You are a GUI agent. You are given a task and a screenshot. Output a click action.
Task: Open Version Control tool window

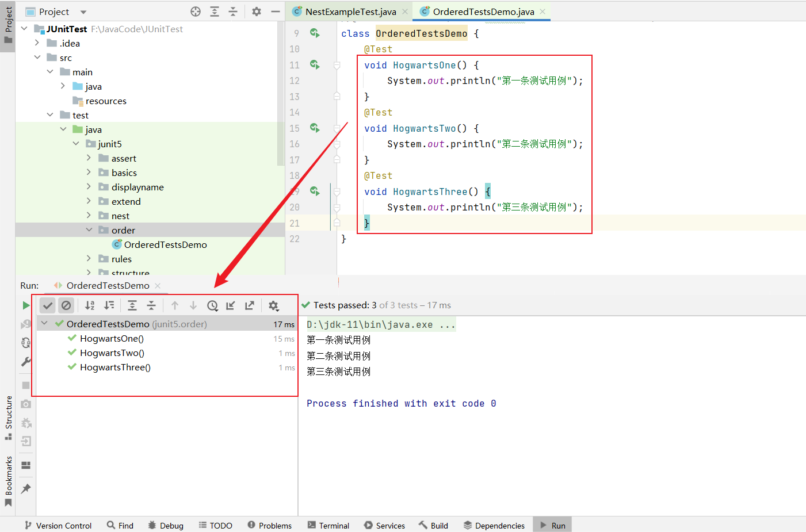click(58, 525)
